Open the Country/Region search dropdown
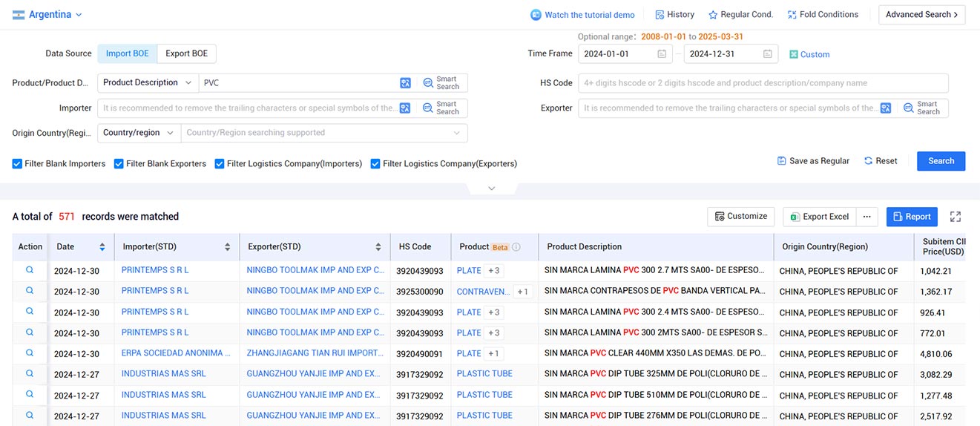Screen dimensions: 980x426 pyautogui.click(x=324, y=133)
